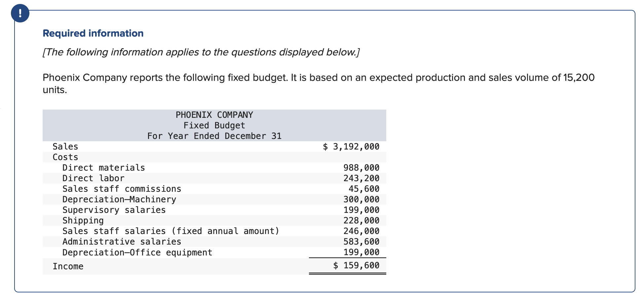This screenshot has width=644, height=300.
Task: Select the 'Required information' heading
Action: pyautogui.click(x=93, y=33)
